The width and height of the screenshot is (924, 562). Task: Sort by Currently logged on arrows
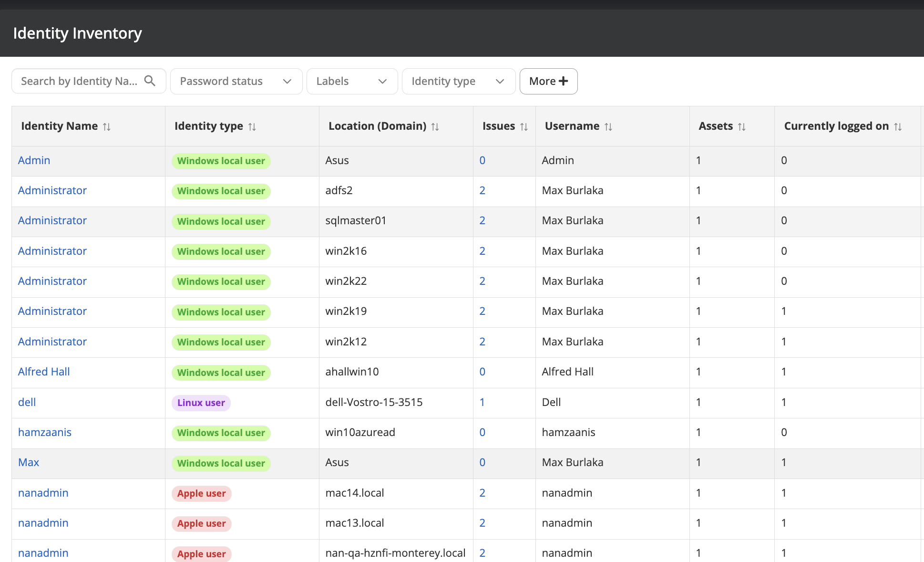(898, 127)
